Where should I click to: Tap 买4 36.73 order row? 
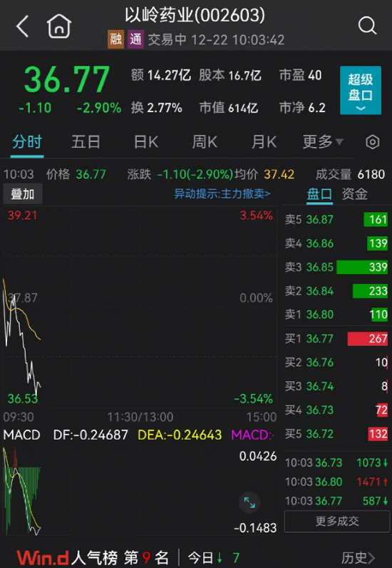pos(336,410)
